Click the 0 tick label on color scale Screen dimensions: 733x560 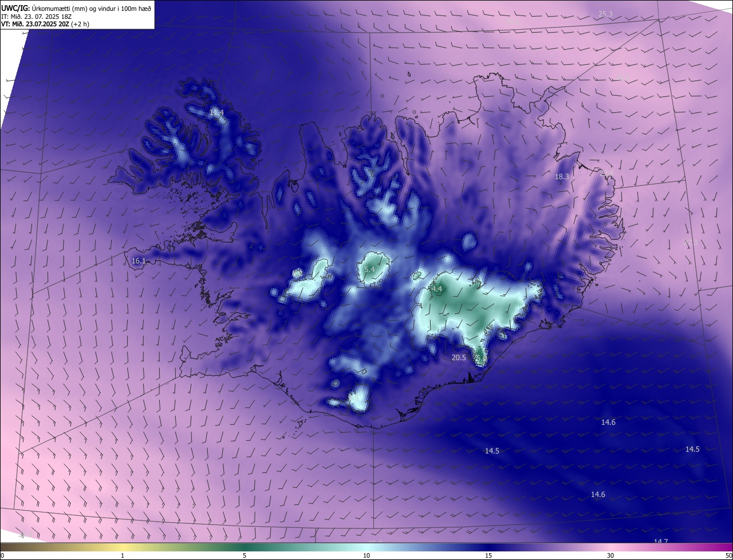2,555
